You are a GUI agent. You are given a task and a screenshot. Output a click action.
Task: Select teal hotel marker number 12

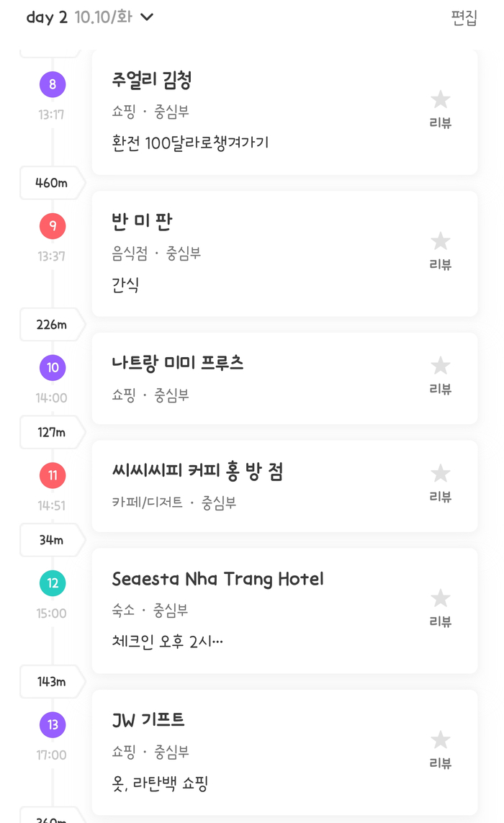point(53,583)
